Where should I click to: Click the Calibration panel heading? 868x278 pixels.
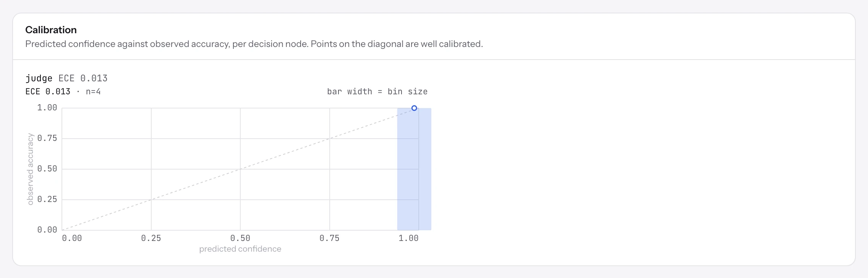tap(51, 30)
